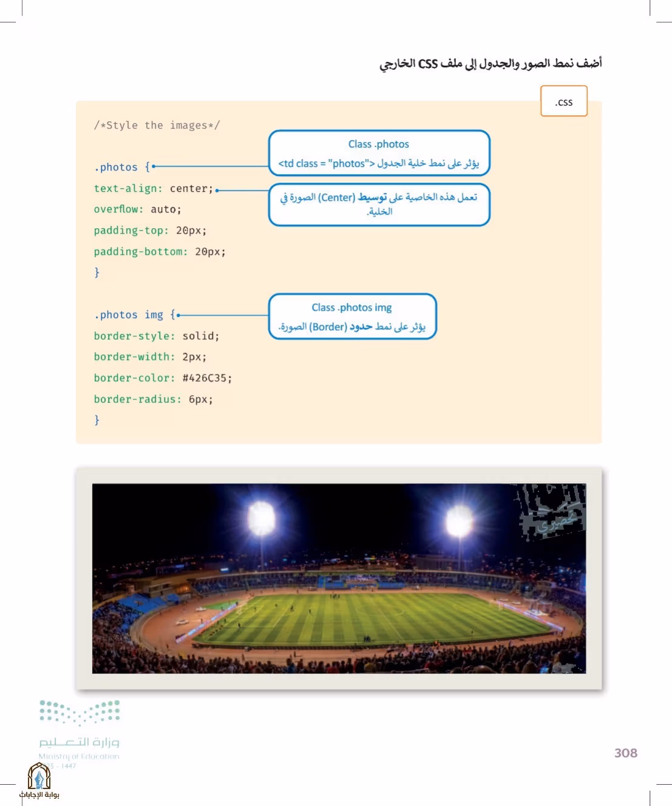Image resolution: width=672 pixels, height=806 pixels.
Task: Click the stadium photo
Action: (x=339, y=578)
